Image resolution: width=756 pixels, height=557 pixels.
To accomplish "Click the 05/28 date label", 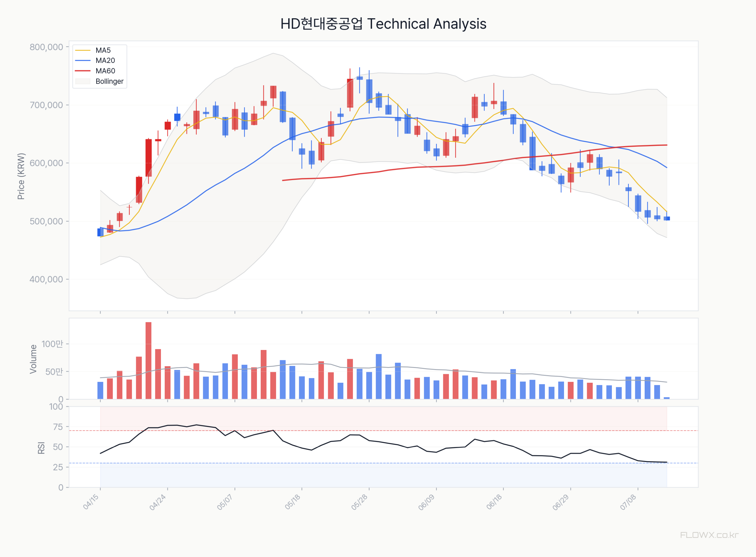I will point(360,502).
